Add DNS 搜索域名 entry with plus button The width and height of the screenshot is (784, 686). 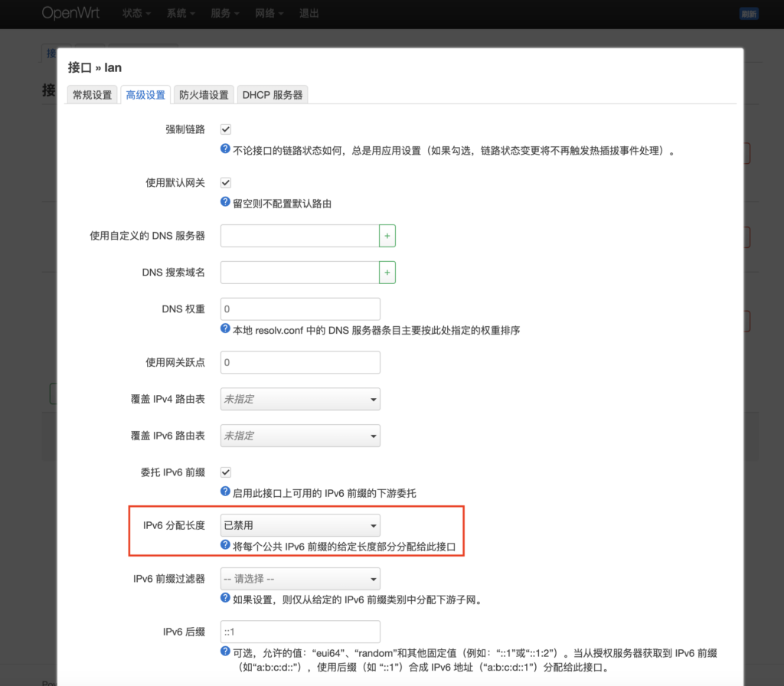pyautogui.click(x=387, y=273)
